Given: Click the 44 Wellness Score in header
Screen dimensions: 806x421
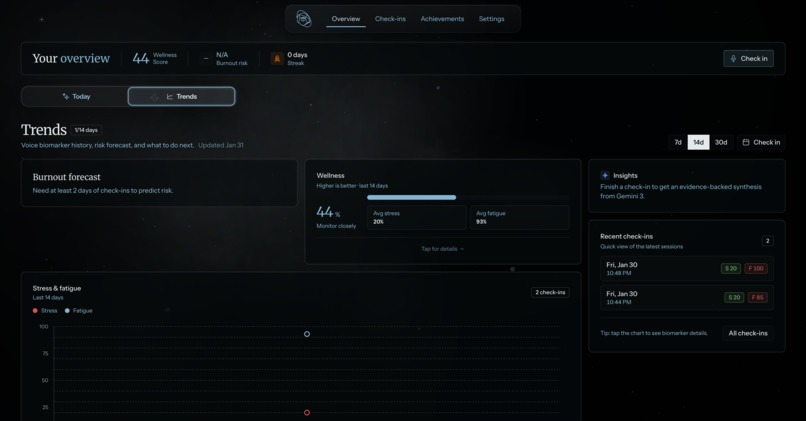Looking at the screenshot, I should tap(154, 59).
